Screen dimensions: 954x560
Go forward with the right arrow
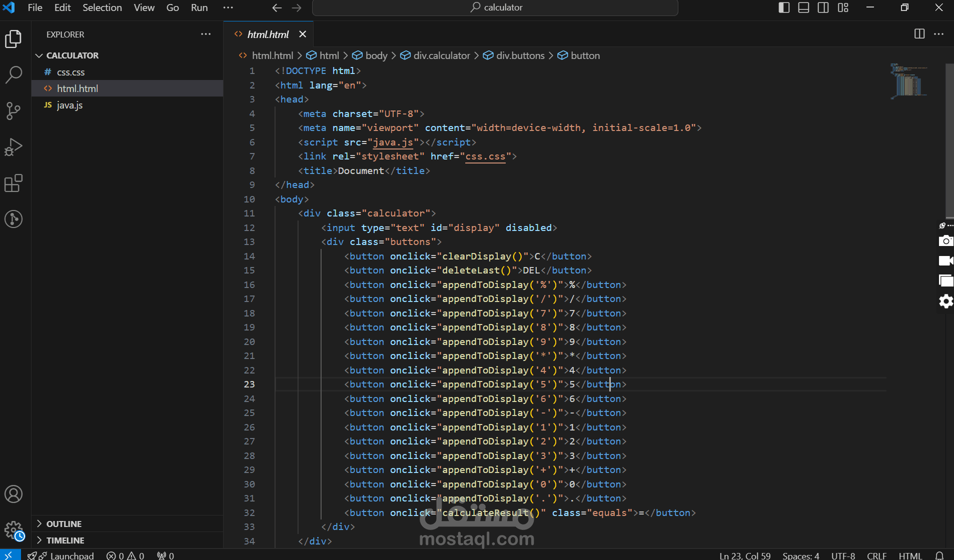[297, 7]
